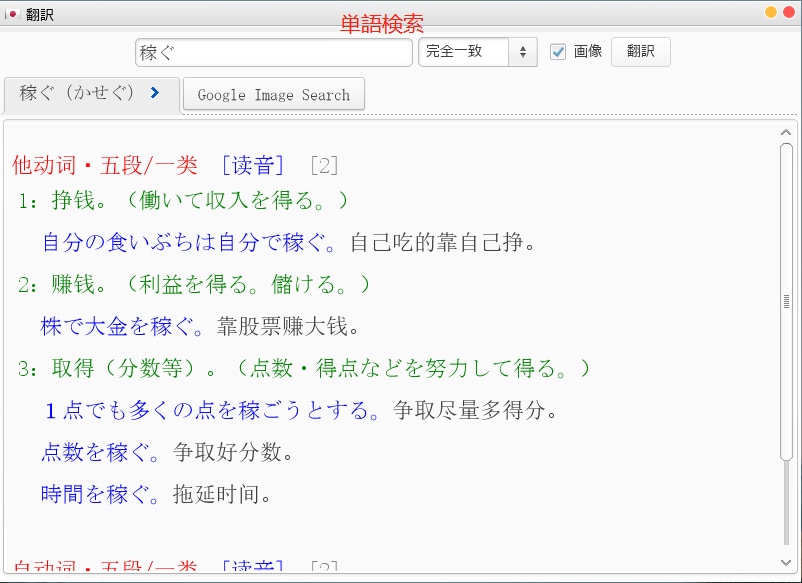
Task: Click the [2] accent number
Action: point(324,166)
